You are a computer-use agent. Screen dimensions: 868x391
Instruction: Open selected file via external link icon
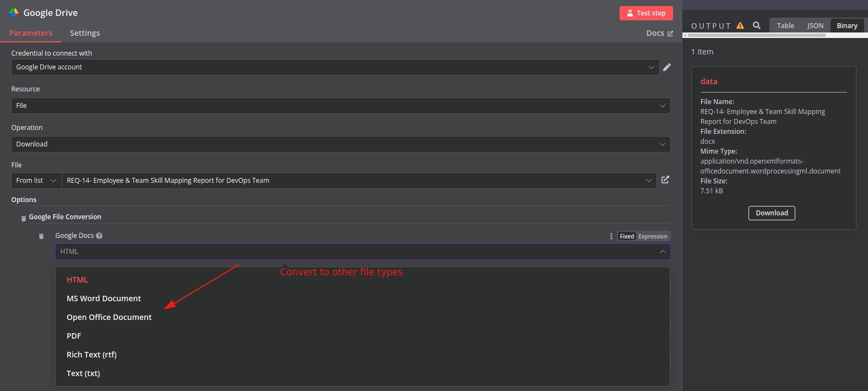(665, 180)
